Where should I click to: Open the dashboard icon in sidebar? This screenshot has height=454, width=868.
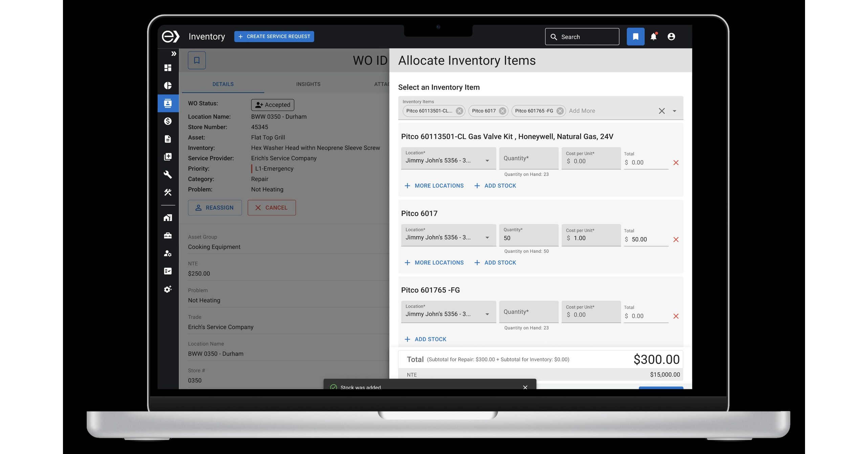coord(168,68)
